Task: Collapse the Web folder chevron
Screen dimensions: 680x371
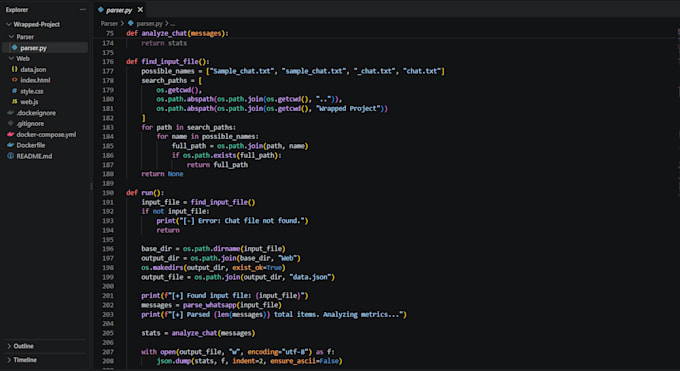Action: click(12, 58)
